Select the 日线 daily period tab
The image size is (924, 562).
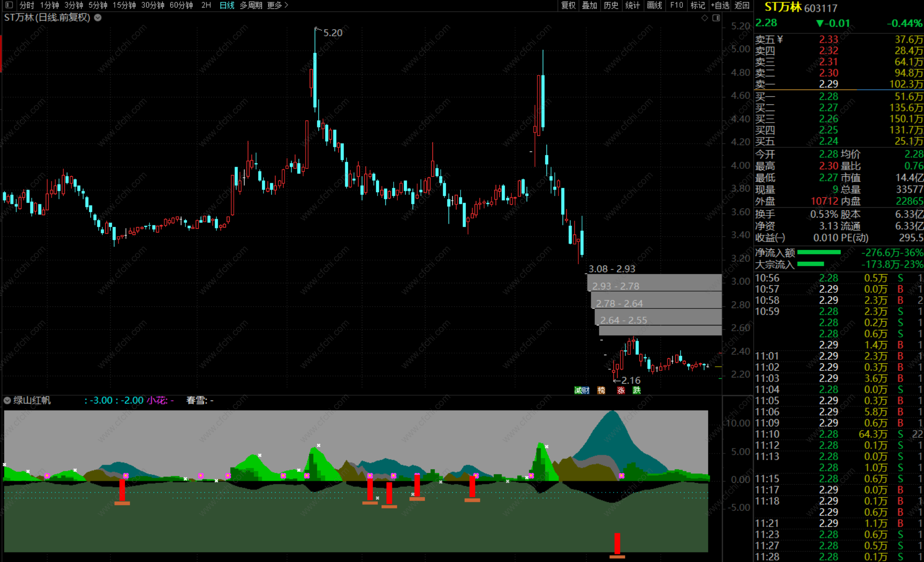pyautogui.click(x=227, y=5)
